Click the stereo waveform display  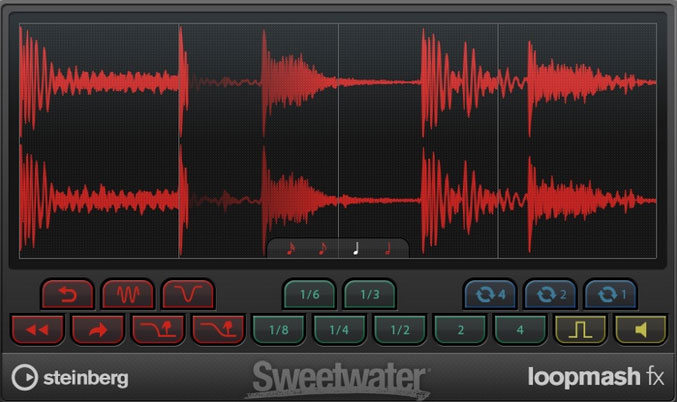(338, 141)
